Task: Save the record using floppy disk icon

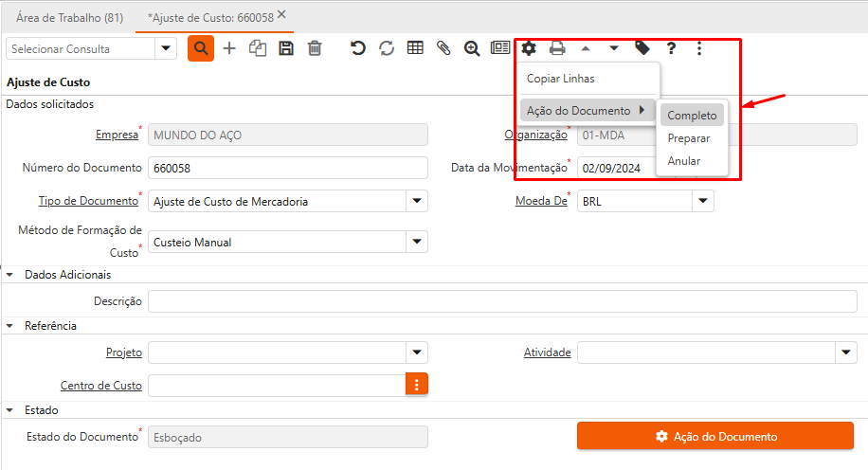Action: (x=285, y=48)
